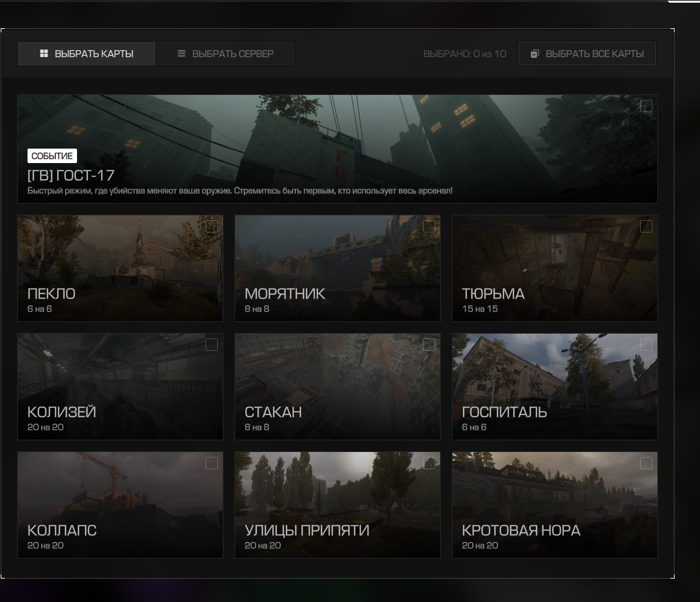The image size is (700, 602).
Task: Pick the МОРЯТНИК map thumbnail
Action: (x=338, y=268)
